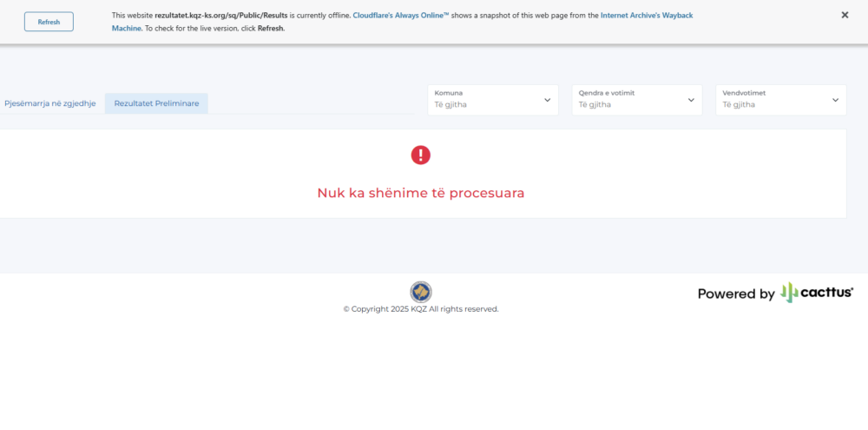This screenshot has height=430, width=868.
Task: Click the 'Powered by' footer text
Action: click(x=736, y=294)
